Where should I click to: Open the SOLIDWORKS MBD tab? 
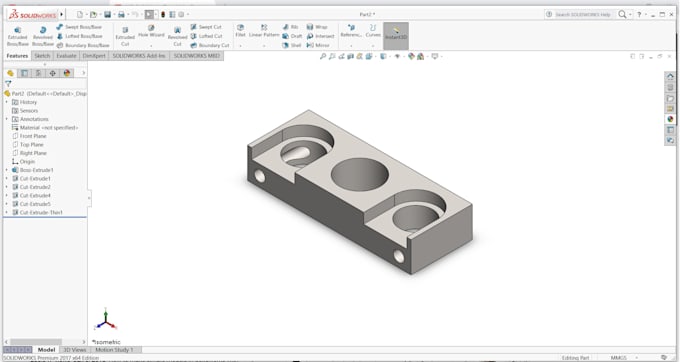click(196, 56)
